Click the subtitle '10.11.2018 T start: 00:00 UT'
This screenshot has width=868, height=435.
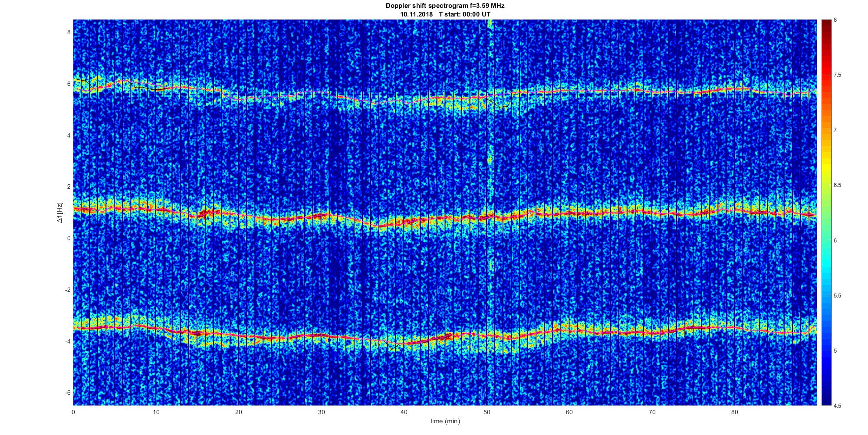[445, 14]
